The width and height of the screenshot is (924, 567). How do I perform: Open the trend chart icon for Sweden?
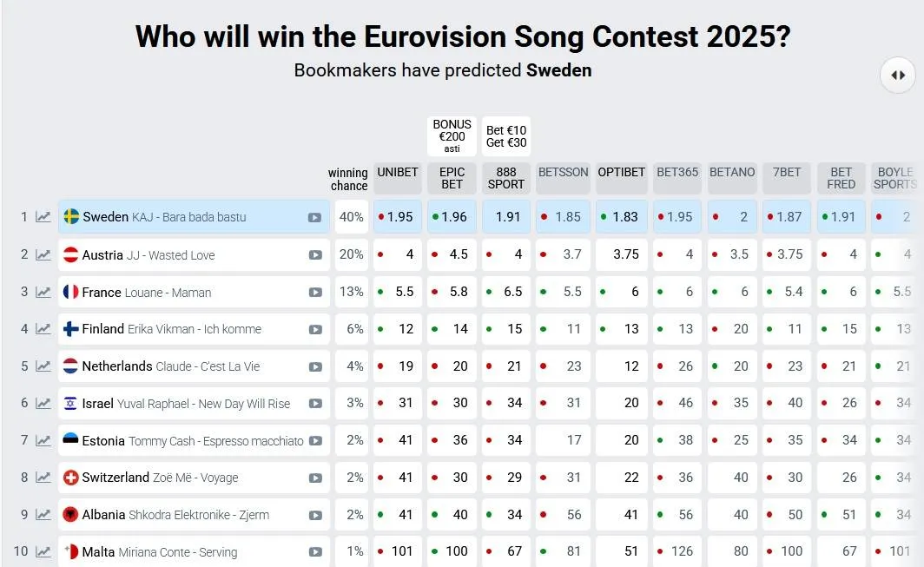(x=43, y=217)
